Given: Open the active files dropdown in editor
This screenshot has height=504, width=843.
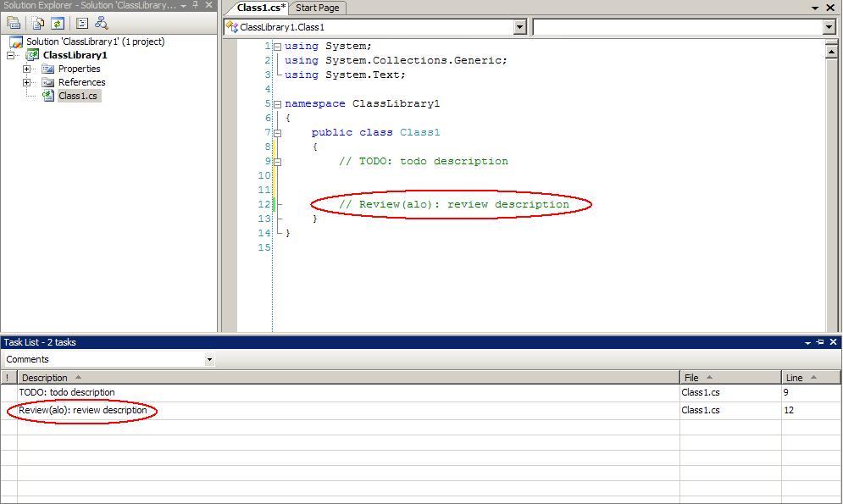Looking at the screenshot, I should point(815,8).
